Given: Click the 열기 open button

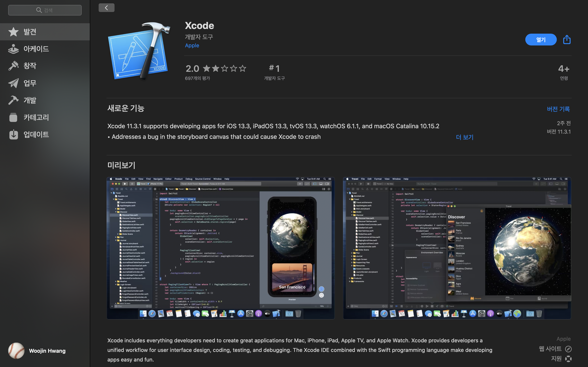Looking at the screenshot, I should click(541, 40).
